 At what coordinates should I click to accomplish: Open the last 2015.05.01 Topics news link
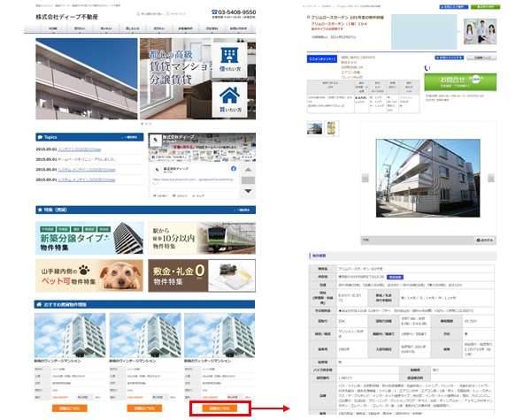click(x=87, y=179)
